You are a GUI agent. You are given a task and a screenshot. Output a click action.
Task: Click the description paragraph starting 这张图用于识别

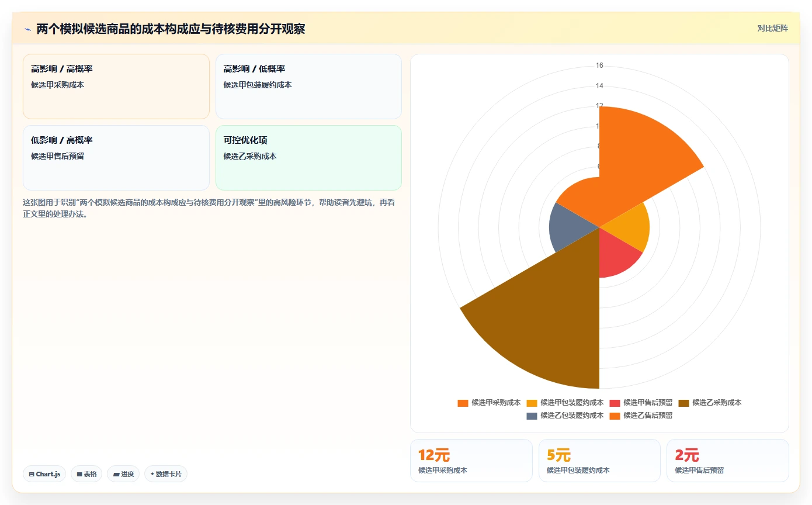pyautogui.click(x=210, y=208)
